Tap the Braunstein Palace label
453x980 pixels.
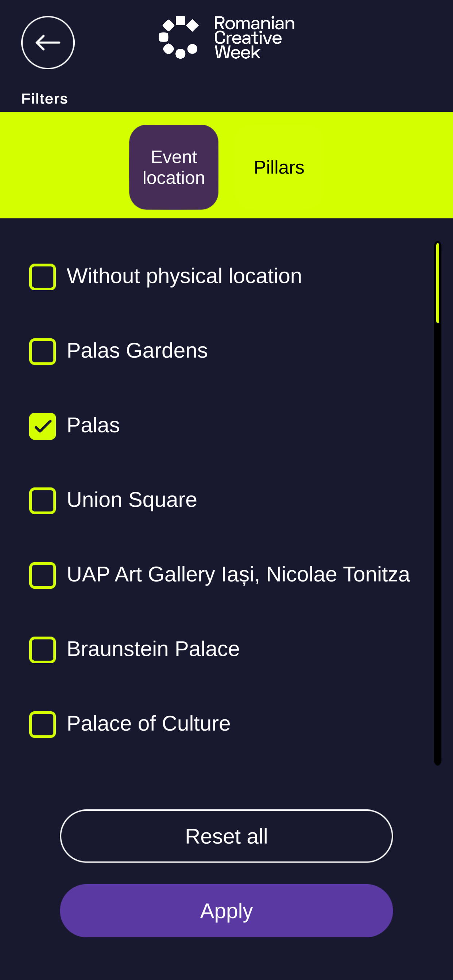[x=153, y=649]
